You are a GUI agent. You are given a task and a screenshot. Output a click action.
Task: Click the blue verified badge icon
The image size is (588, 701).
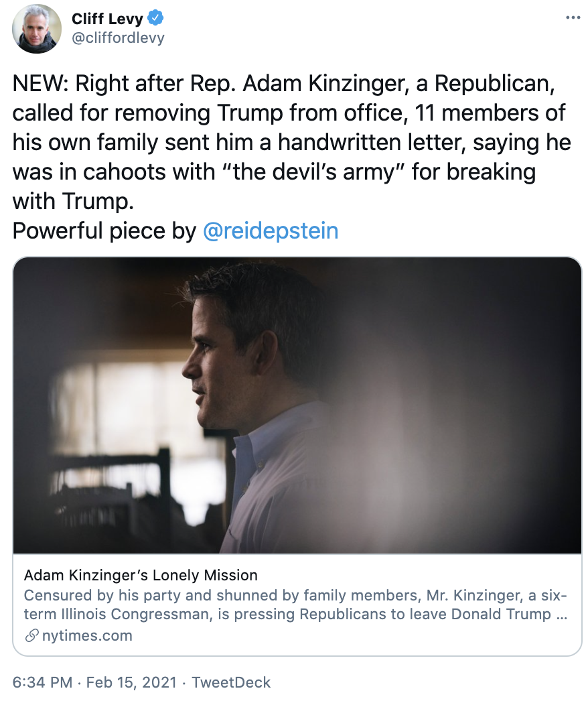pos(155,18)
